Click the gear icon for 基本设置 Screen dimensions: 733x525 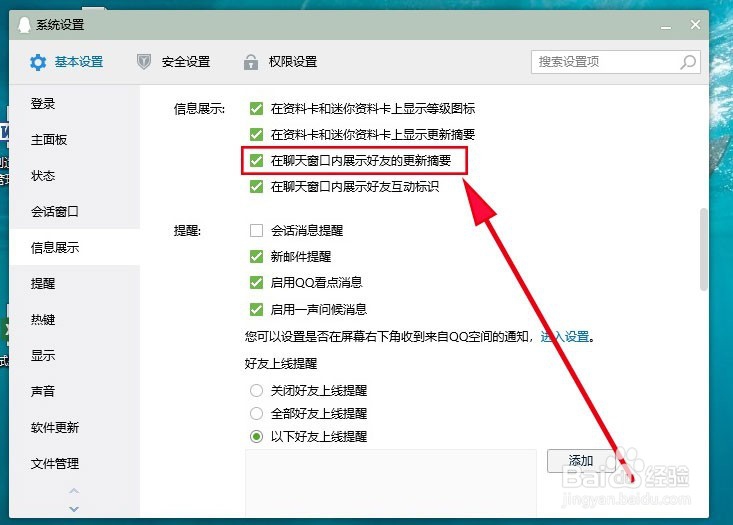tap(38, 62)
